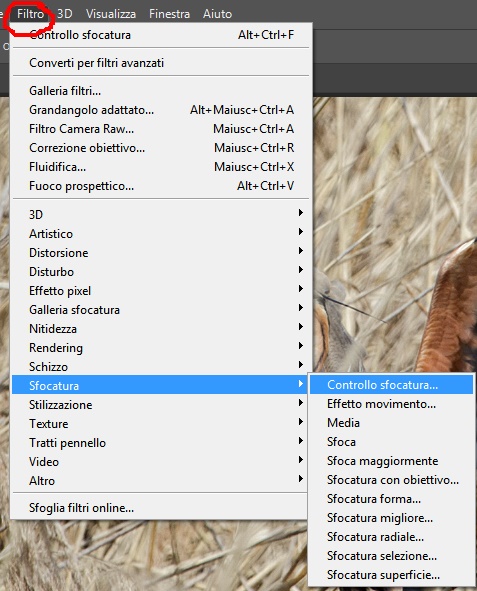Select Sfocatura con obiettivo filter
Viewport: 477px width, 591px height.
point(391,480)
